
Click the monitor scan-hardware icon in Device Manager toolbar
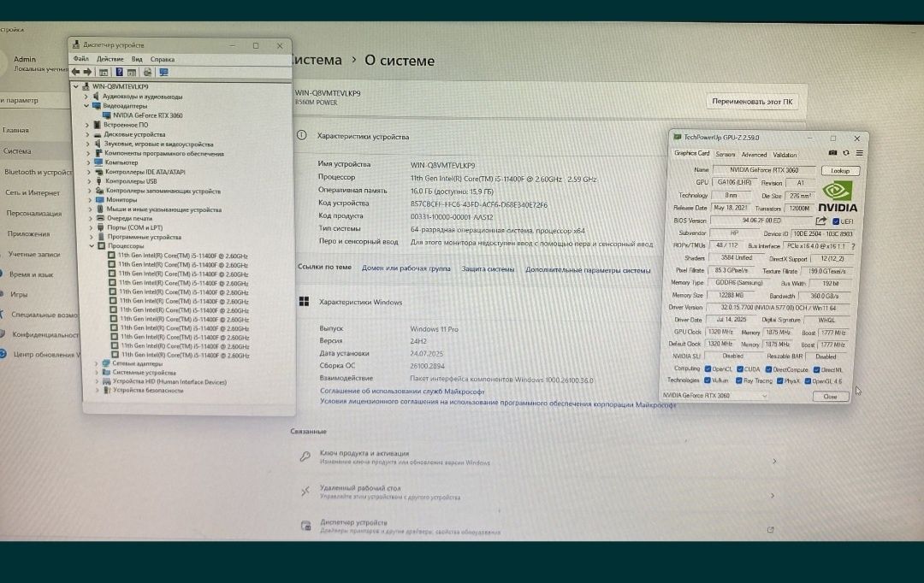(163, 72)
